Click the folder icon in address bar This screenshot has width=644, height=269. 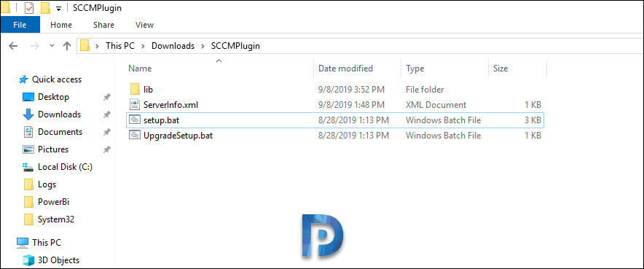[x=85, y=46]
